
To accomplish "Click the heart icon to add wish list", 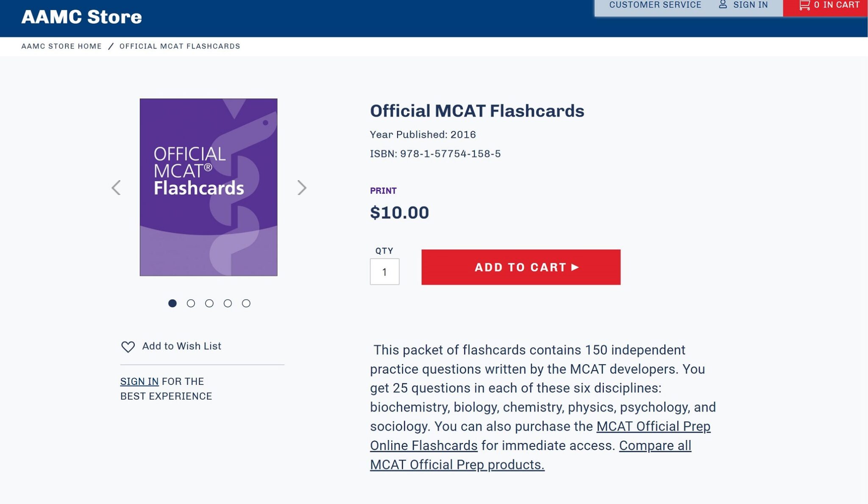I will point(127,346).
